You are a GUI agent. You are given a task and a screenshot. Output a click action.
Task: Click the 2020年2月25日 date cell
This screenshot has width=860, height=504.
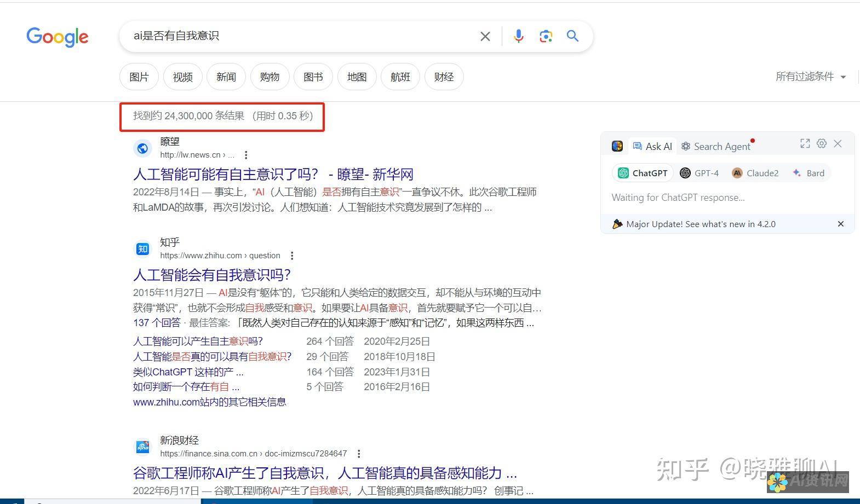(x=397, y=341)
